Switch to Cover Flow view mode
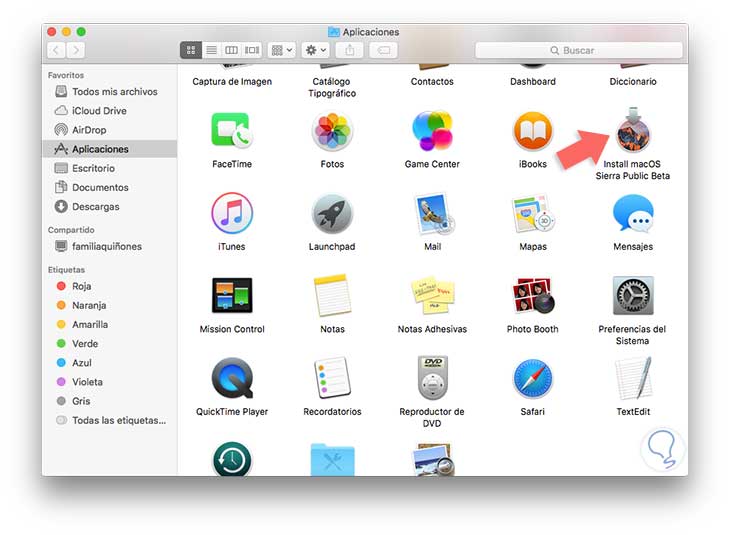The image size is (730, 535). tap(252, 50)
